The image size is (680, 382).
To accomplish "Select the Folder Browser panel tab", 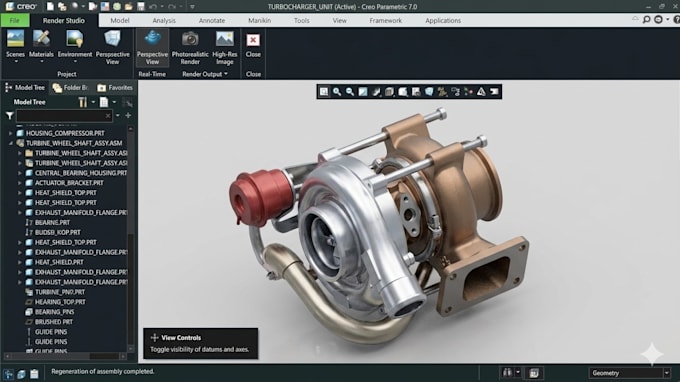I will (x=70, y=88).
